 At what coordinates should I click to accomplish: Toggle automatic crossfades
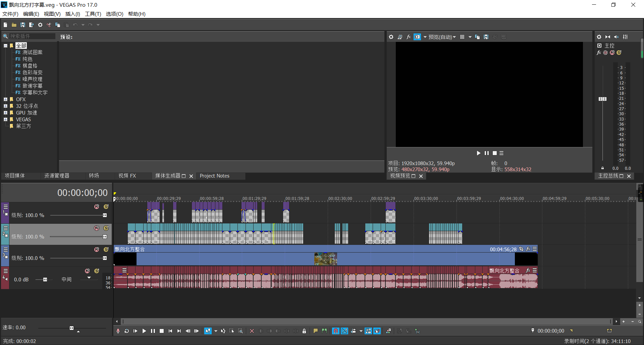click(x=344, y=331)
